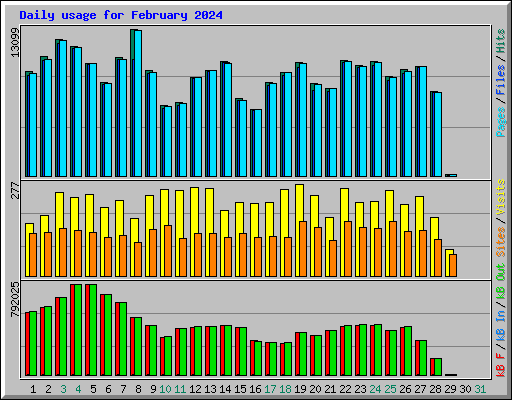Click day label 2 on the x-axis
Image resolution: width=512 pixels, height=400 pixels.
click(x=48, y=389)
